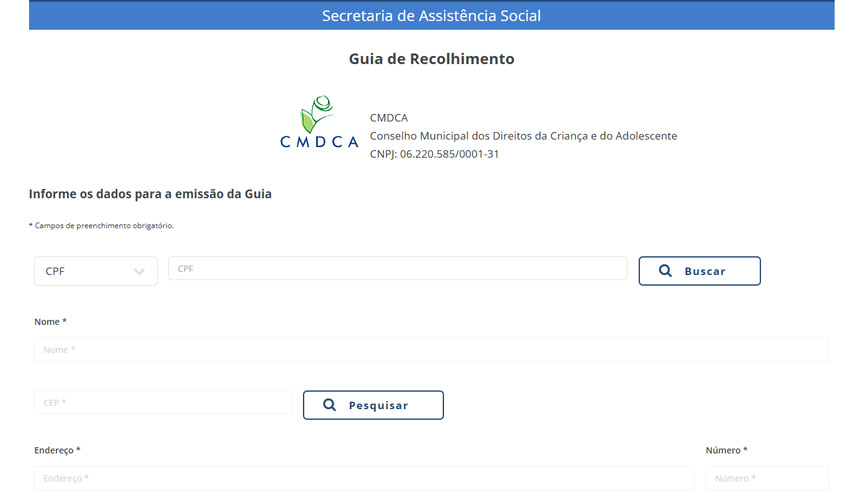Image resolution: width=861 pixels, height=503 pixels.
Task: Click the magnifier icon in Pesquisar button
Action: click(x=330, y=405)
